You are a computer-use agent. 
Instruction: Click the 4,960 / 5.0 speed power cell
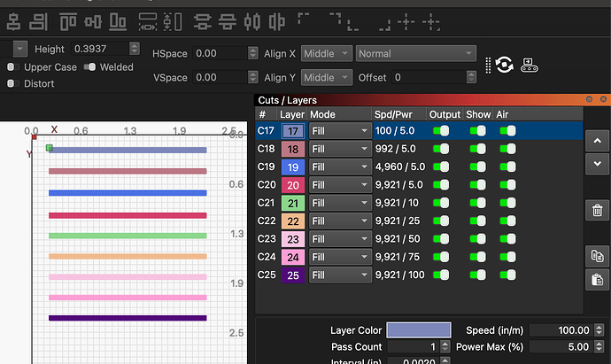(x=399, y=167)
